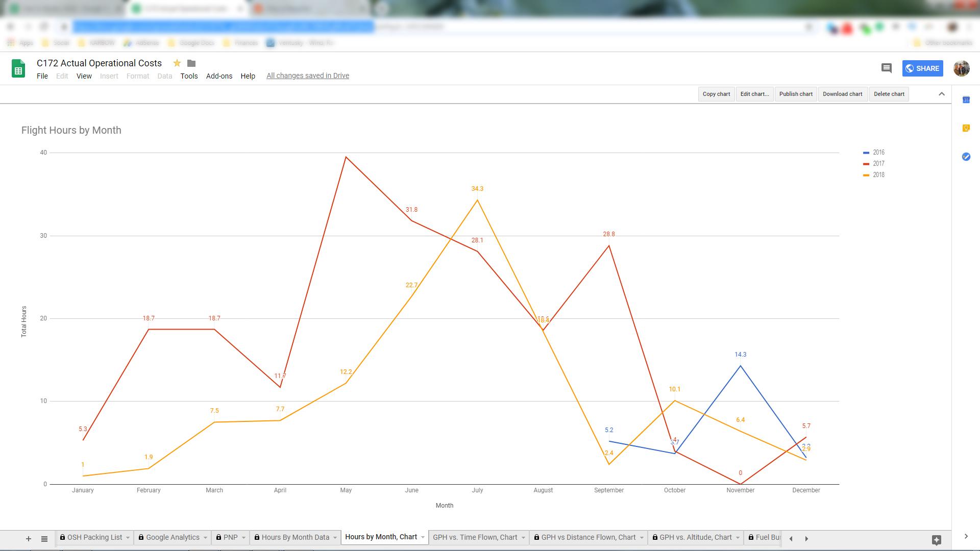Click the Google Sheets home icon

(x=18, y=69)
